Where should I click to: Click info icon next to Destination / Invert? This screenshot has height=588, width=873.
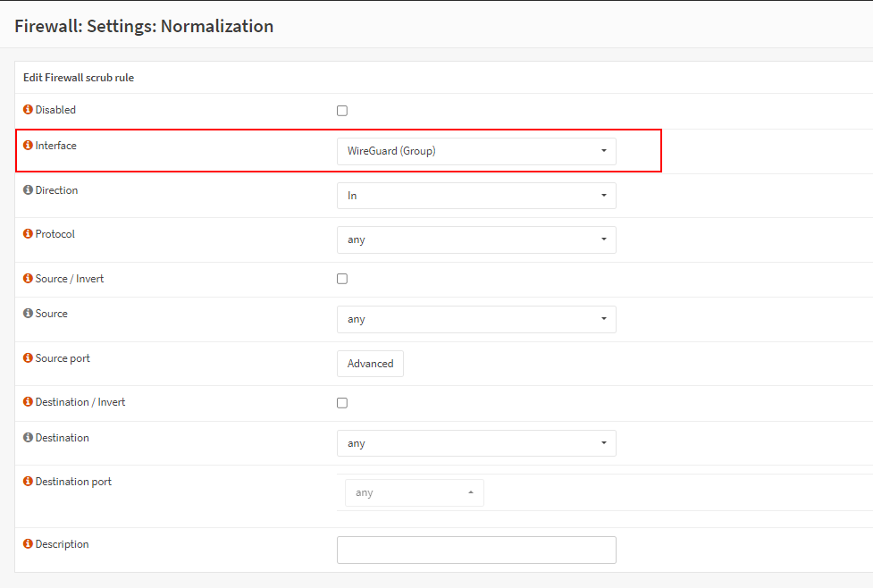(x=28, y=402)
